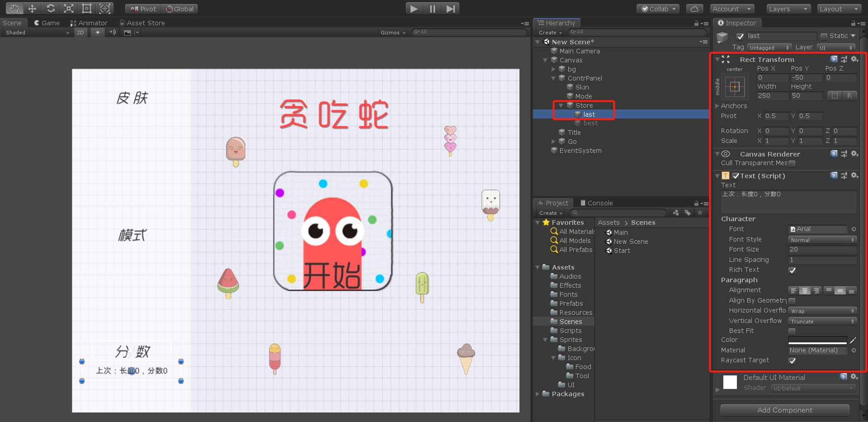Open Font Style Normal dropdown
Viewport: 868px width, 422px height.
(823, 240)
